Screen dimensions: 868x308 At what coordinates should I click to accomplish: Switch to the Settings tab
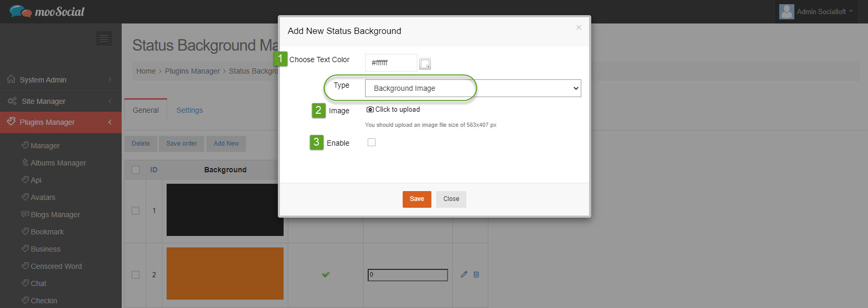[190, 110]
